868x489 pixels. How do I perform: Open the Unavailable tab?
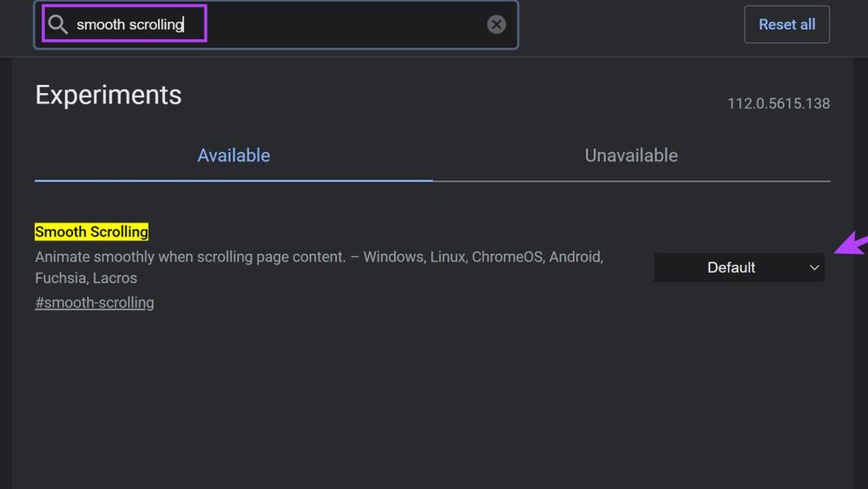631,155
